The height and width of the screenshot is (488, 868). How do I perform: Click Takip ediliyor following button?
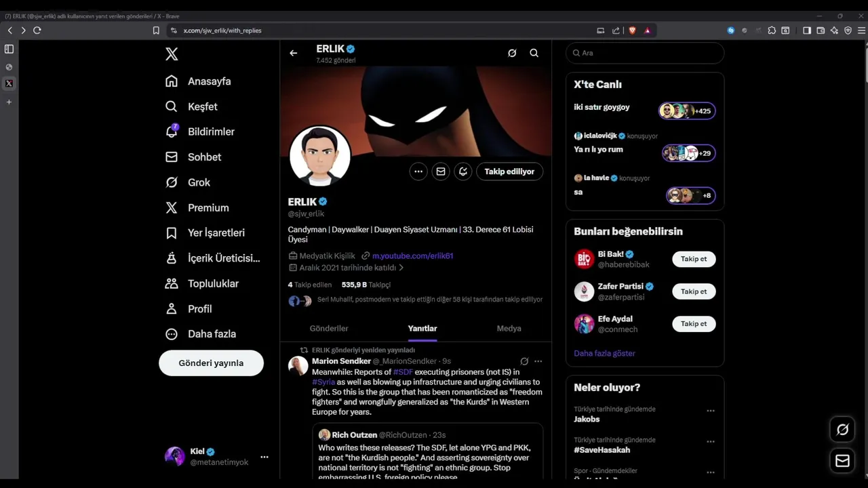[509, 171]
